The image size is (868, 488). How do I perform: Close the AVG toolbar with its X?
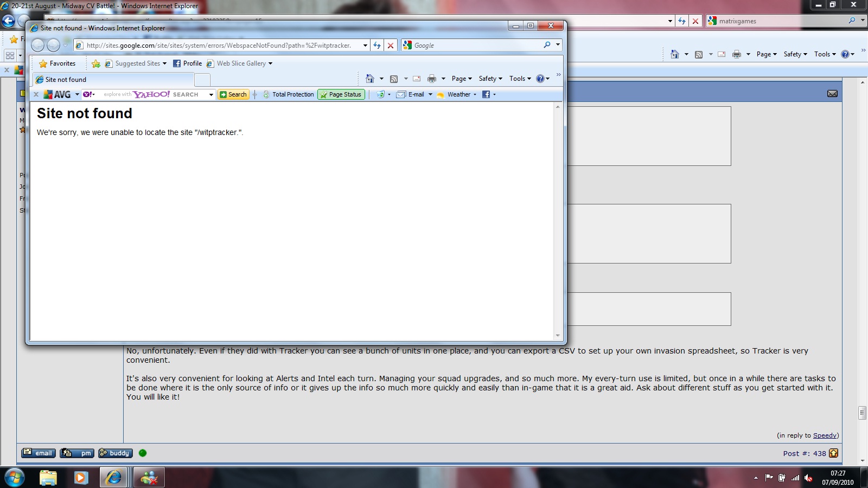coord(36,94)
